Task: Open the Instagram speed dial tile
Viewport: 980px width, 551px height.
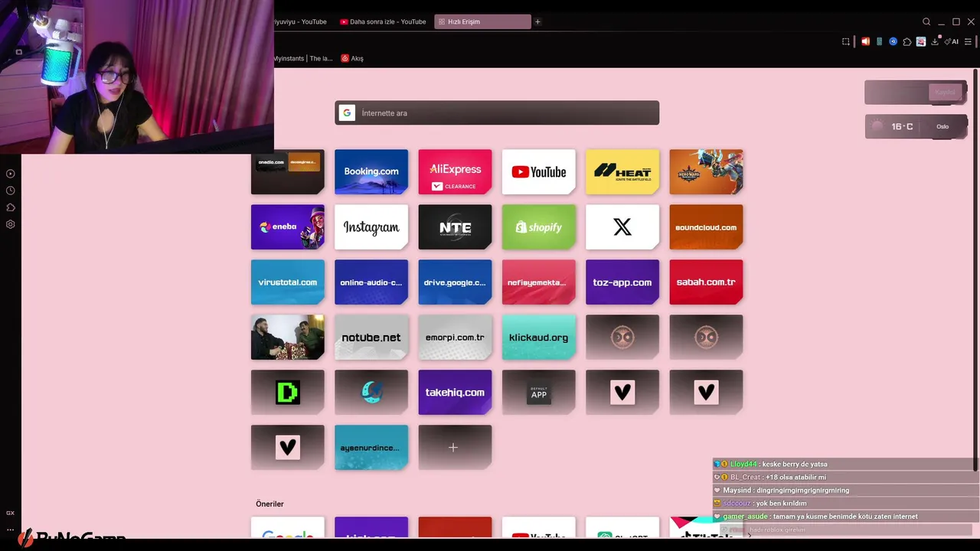Action: pos(371,227)
